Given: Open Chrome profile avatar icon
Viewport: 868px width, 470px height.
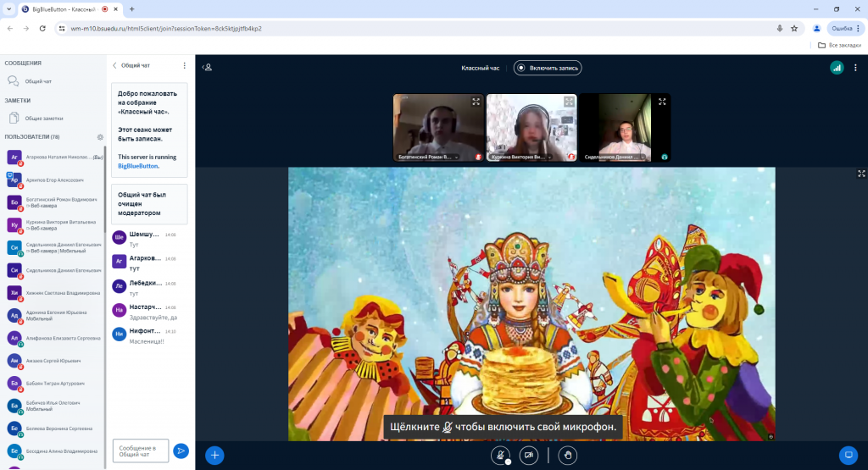Looking at the screenshot, I should 816,28.
